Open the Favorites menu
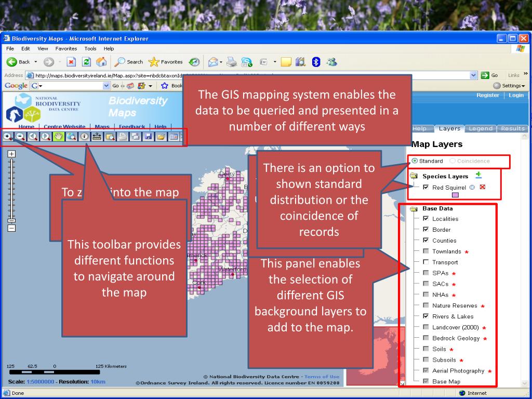The width and height of the screenshot is (532, 399). (66, 48)
